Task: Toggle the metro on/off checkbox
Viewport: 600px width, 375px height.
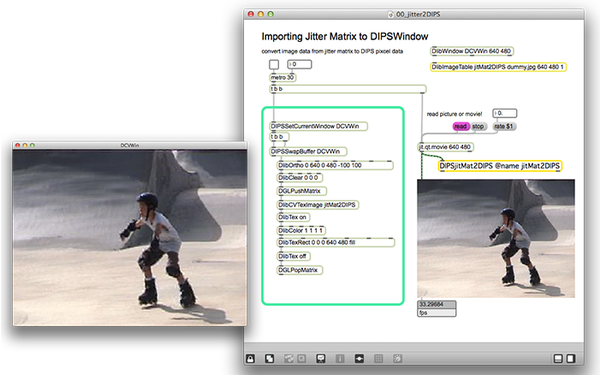Action: (274, 65)
